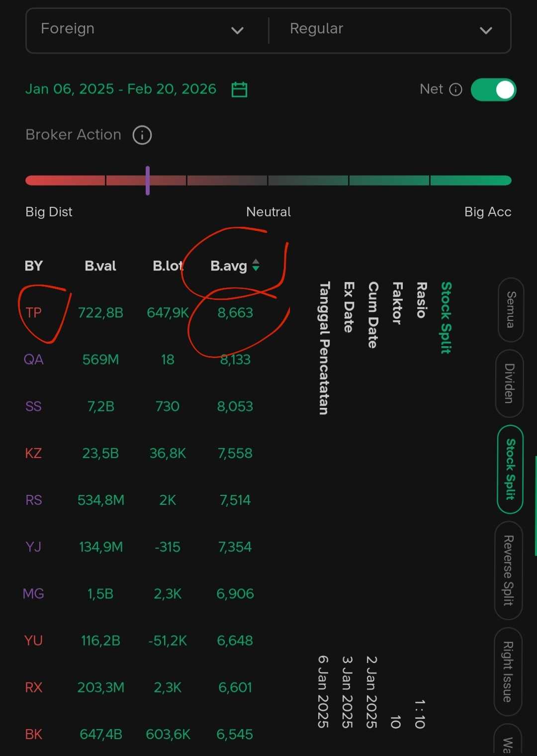Click the Net info icon
This screenshot has width=537, height=756.
point(455,90)
